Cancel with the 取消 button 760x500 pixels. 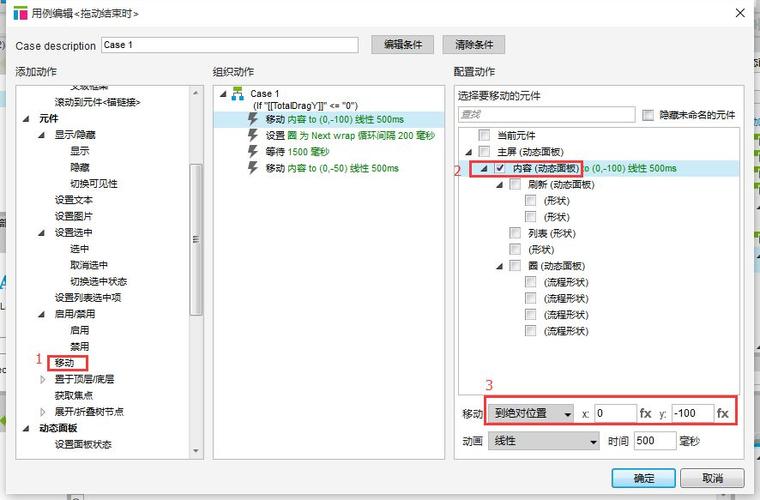tap(712, 478)
